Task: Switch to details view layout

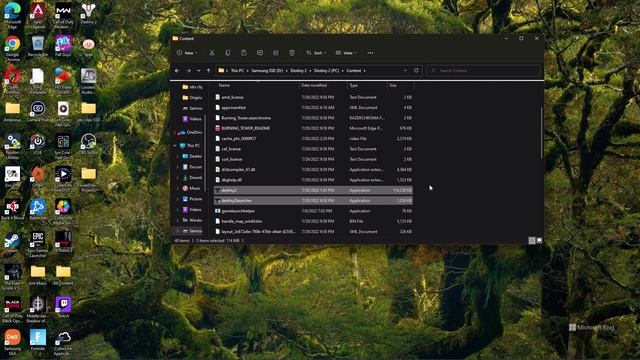Action: pyautogui.click(x=532, y=241)
